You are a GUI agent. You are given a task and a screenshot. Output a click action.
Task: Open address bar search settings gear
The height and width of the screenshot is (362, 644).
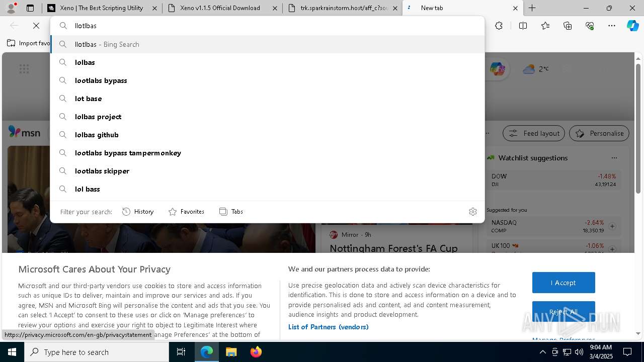pyautogui.click(x=472, y=212)
